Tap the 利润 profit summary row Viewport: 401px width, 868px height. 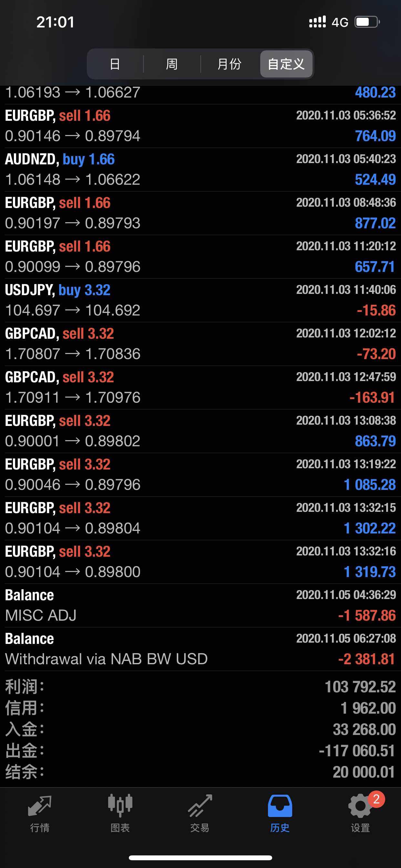pos(200,687)
